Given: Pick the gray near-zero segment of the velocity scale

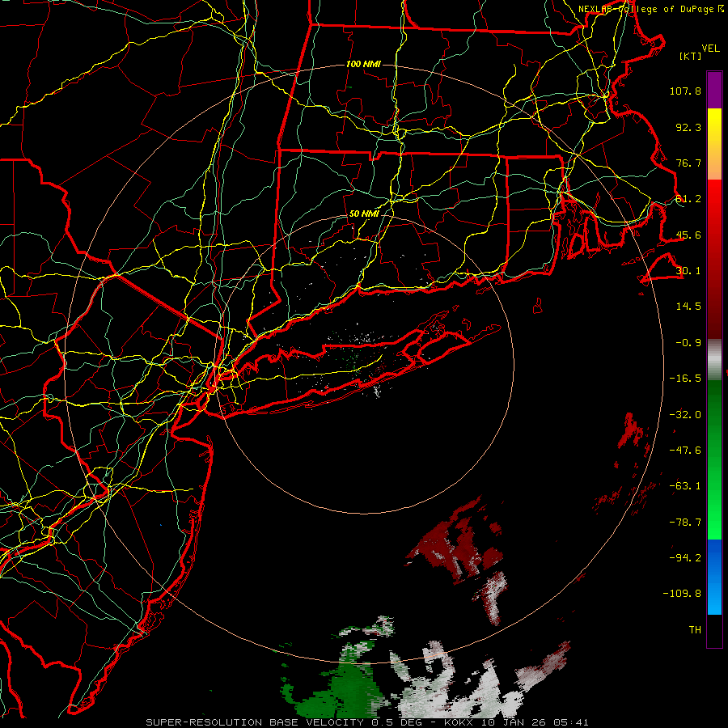Looking at the screenshot, I should (x=714, y=359).
